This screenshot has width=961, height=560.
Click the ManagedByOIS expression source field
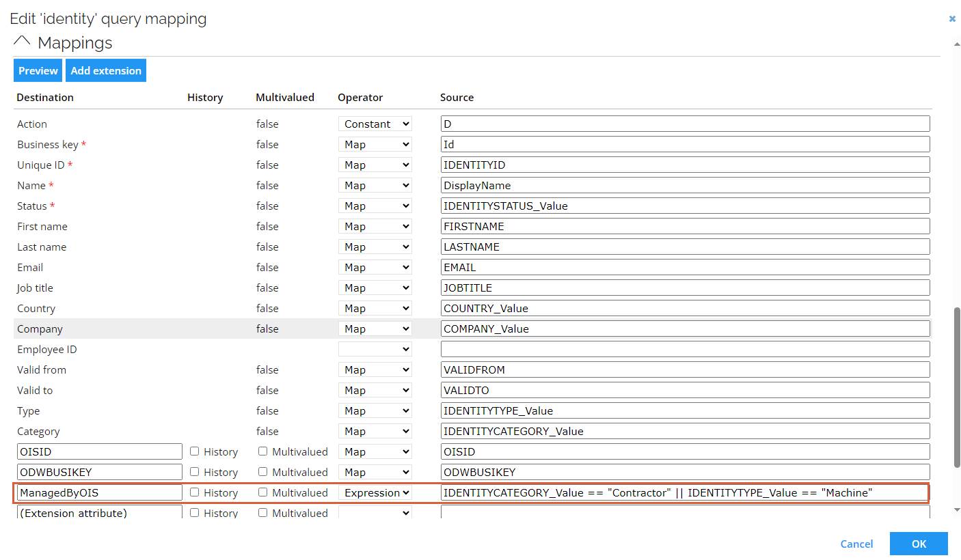coord(686,492)
